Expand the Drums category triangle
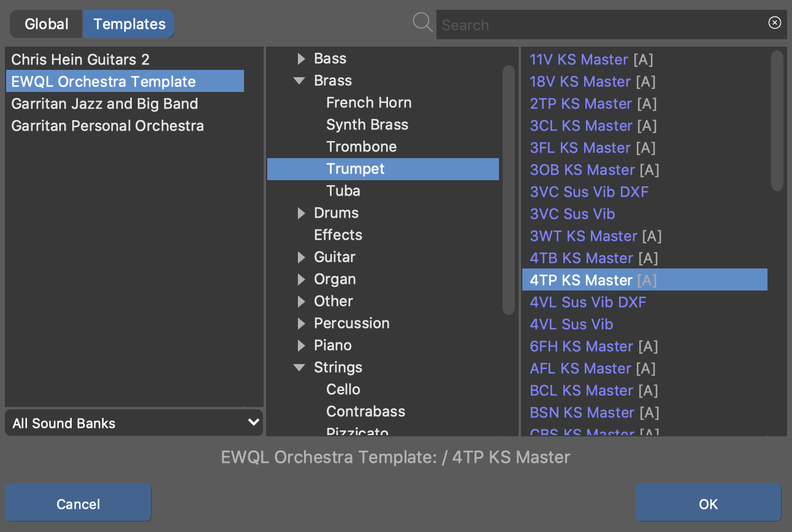The width and height of the screenshot is (792, 532). [x=301, y=213]
